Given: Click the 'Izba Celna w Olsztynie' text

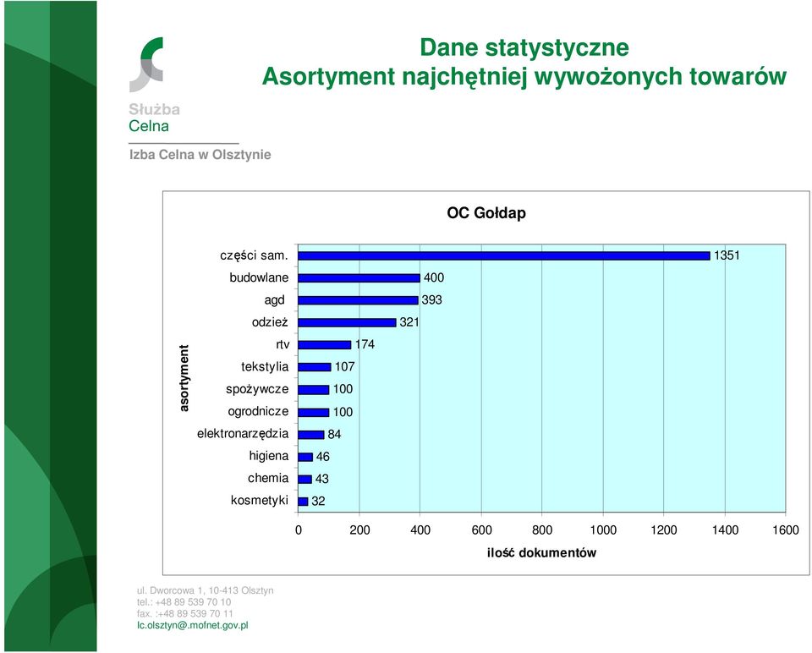Looking at the screenshot, I should (200, 155).
